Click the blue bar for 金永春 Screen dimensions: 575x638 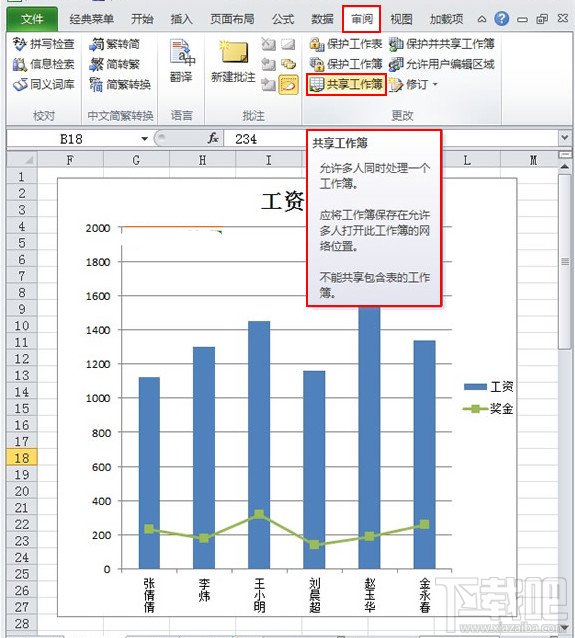pyautogui.click(x=424, y=454)
